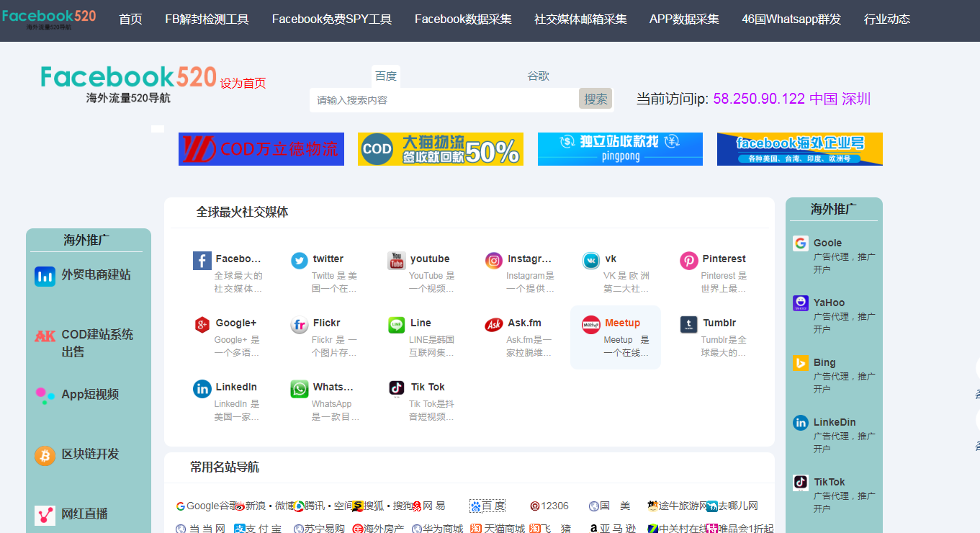
Task: Open the Facebook social media icon
Action: pos(202,261)
